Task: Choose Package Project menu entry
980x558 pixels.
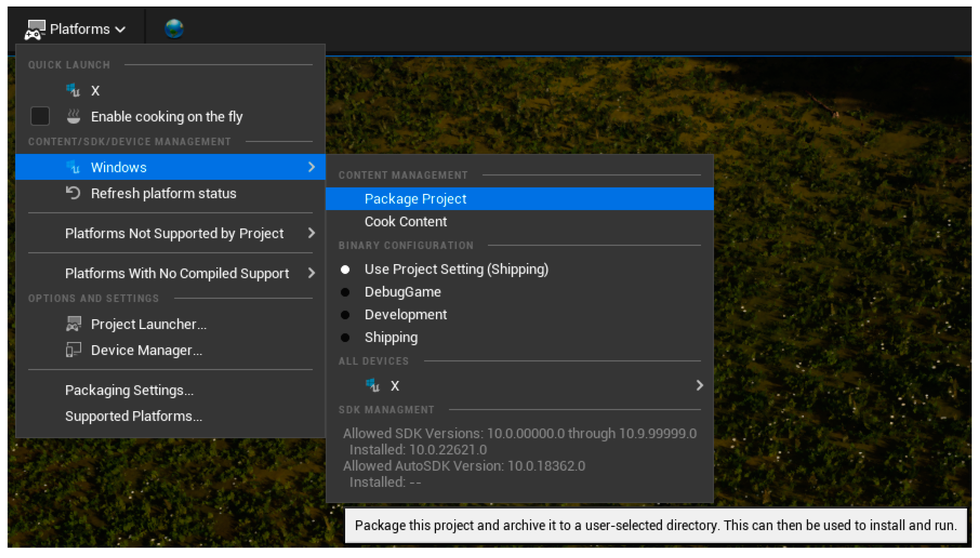Action: pos(415,199)
